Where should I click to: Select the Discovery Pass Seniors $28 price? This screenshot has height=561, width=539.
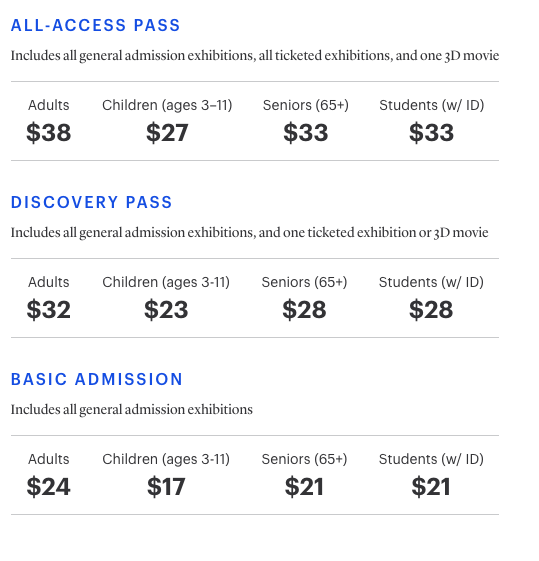[304, 309]
